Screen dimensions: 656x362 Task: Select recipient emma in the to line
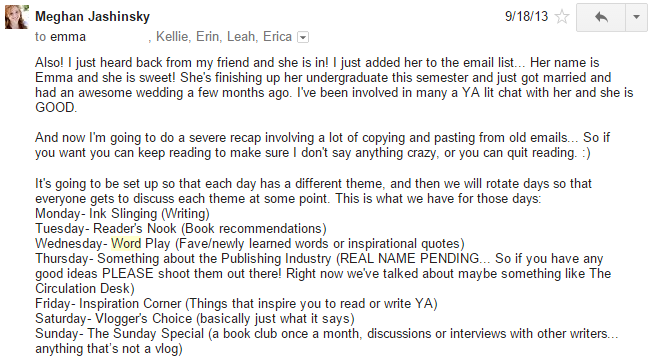(68, 37)
